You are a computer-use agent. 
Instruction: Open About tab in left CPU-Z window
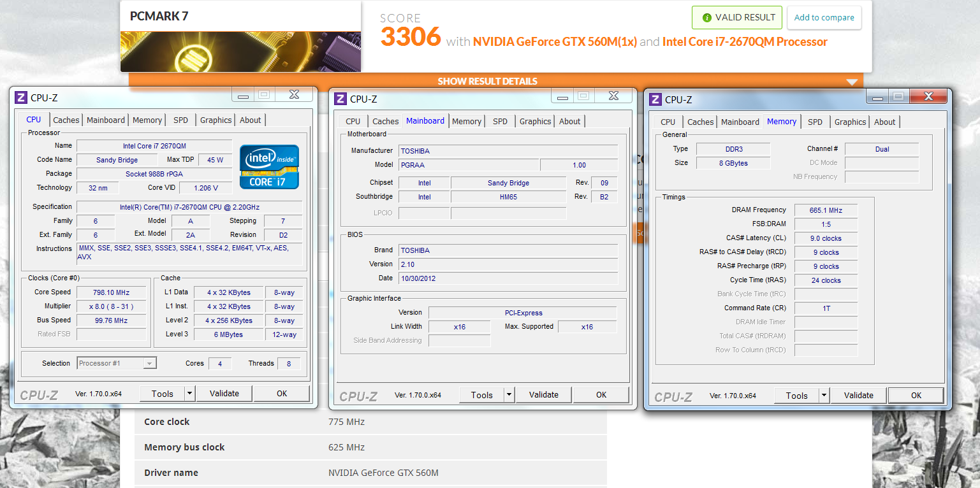(x=251, y=120)
